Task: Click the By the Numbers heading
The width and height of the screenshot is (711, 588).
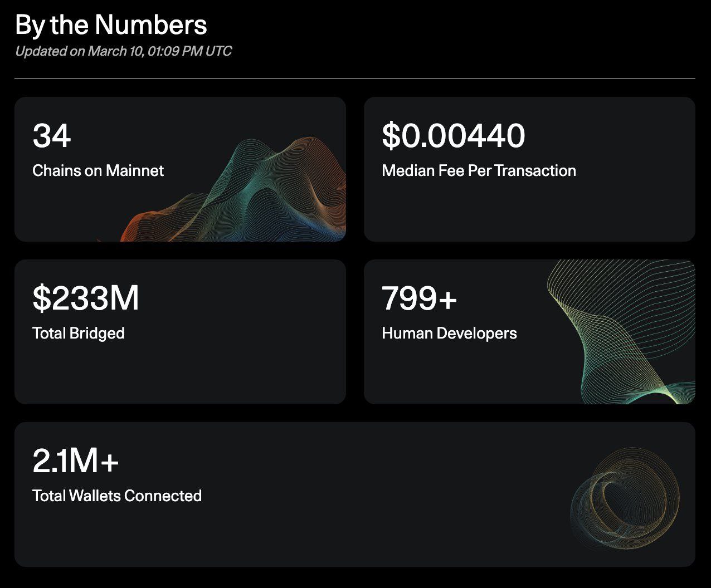Action: pyautogui.click(x=111, y=24)
